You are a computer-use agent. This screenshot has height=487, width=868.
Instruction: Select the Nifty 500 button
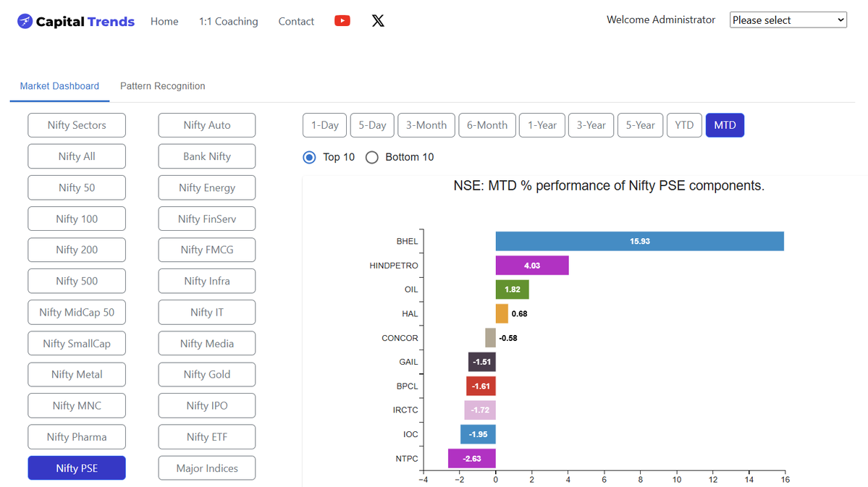pos(77,281)
